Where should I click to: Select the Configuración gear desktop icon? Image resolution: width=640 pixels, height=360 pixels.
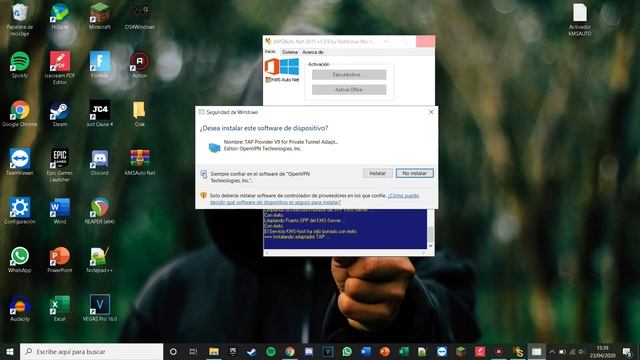point(20,211)
